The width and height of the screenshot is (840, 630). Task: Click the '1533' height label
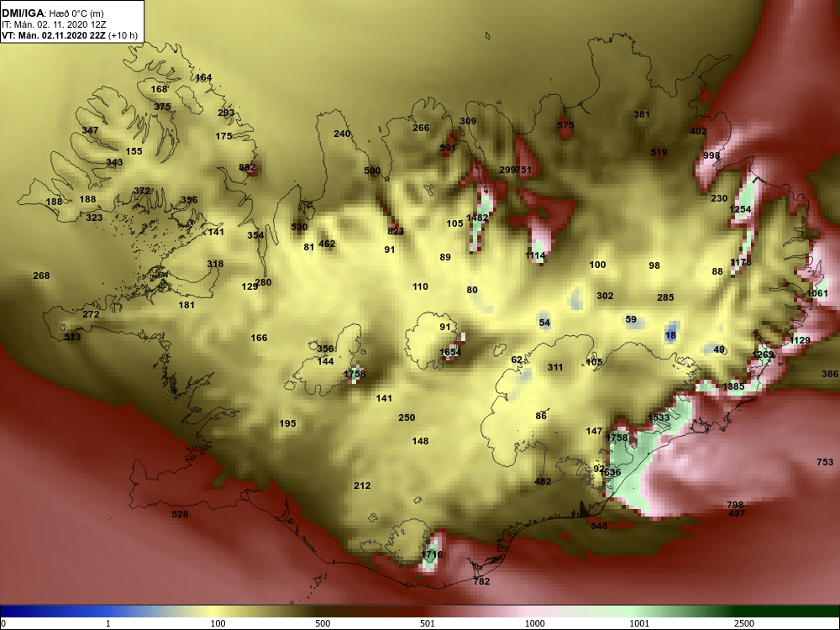point(659,417)
